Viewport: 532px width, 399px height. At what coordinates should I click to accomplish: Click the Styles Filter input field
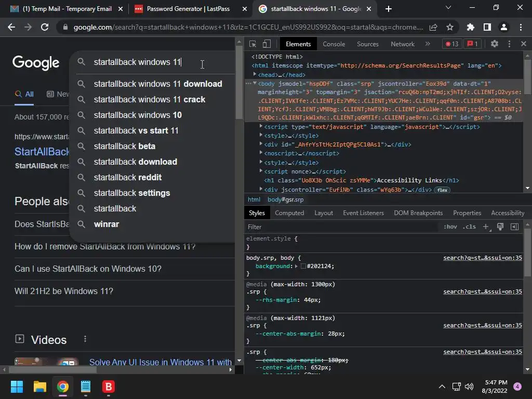tap(341, 227)
